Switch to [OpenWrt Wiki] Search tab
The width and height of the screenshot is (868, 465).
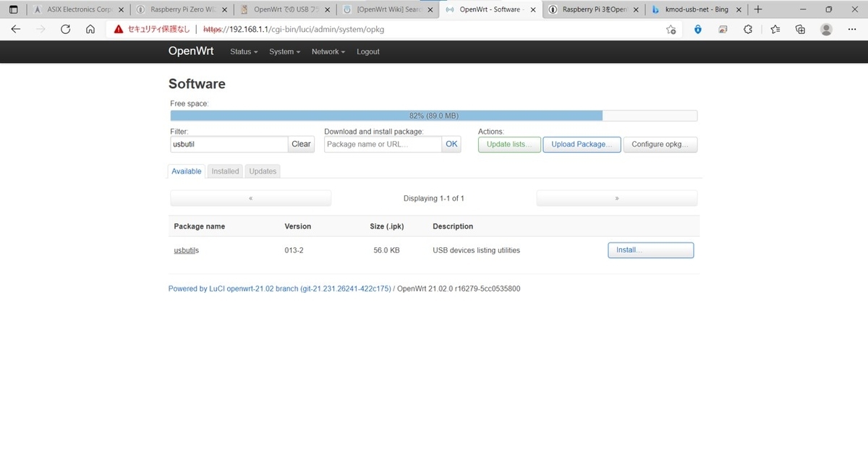coord(389,9)
